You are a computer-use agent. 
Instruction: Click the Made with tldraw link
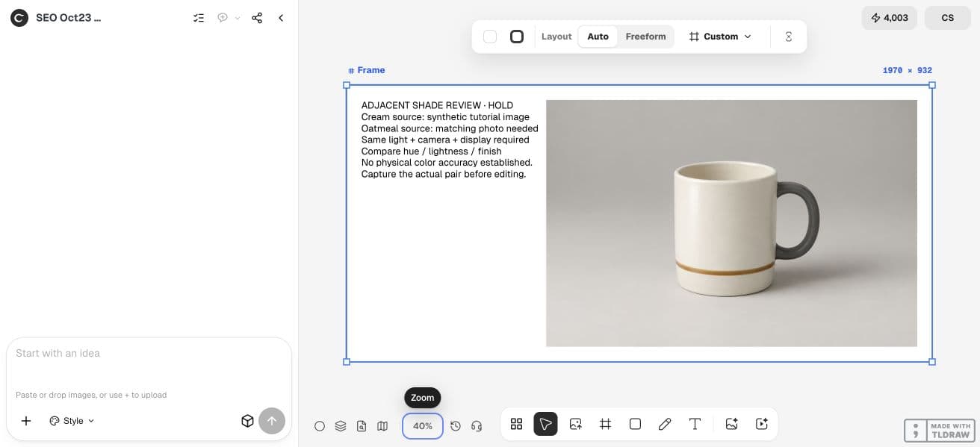[939, 431]
